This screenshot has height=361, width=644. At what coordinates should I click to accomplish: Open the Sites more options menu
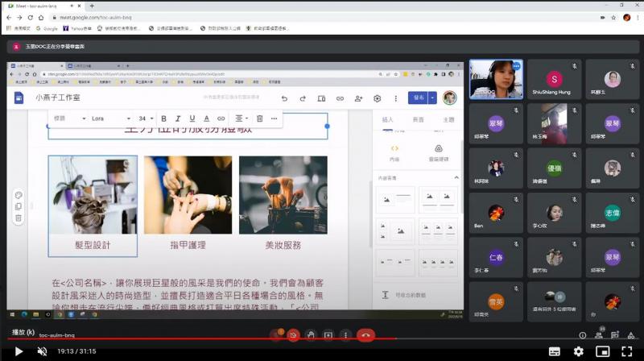click(x=395, y=98)
